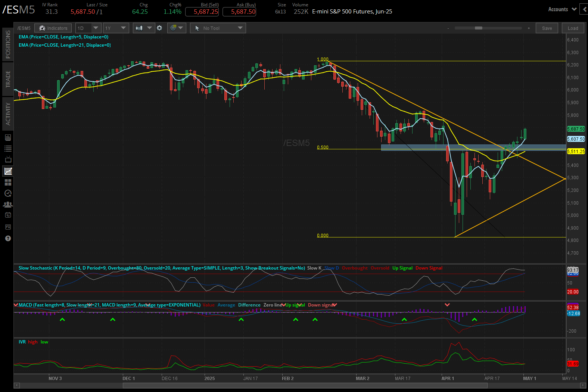Open the live TV media icon

coord(8,160)
